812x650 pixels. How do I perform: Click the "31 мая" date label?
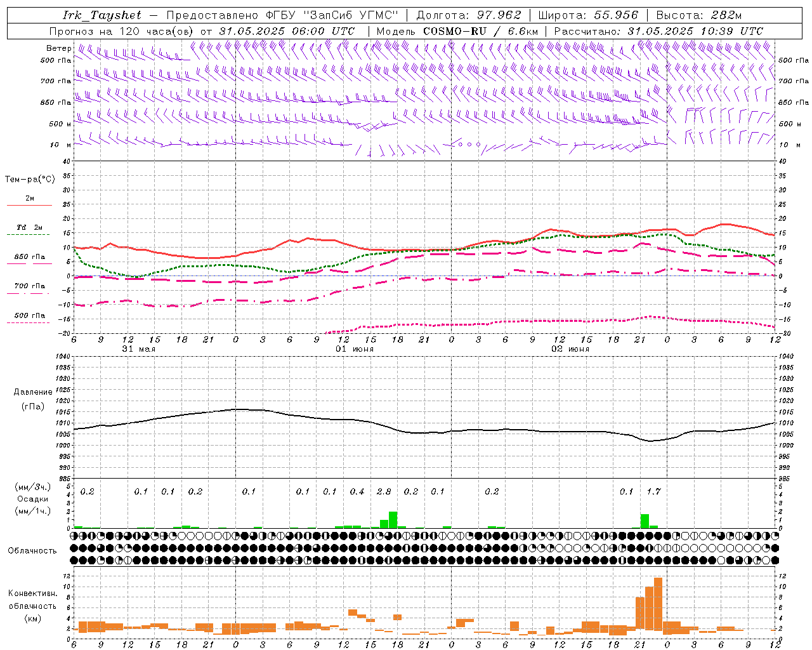click(138, 349)
